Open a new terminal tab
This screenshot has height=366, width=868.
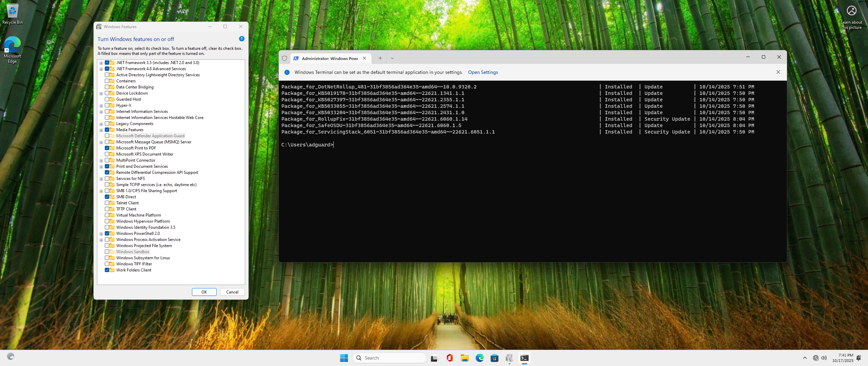[380, 58]
